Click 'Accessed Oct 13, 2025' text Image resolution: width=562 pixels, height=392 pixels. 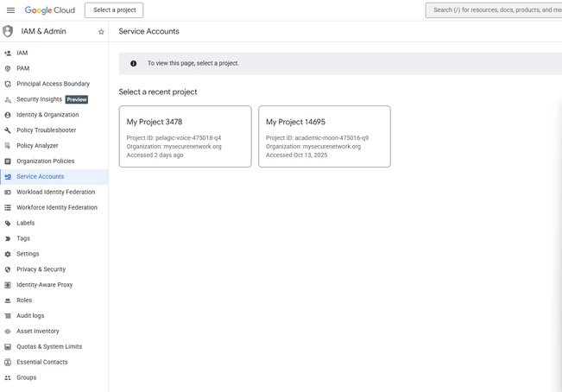(296, 155)
